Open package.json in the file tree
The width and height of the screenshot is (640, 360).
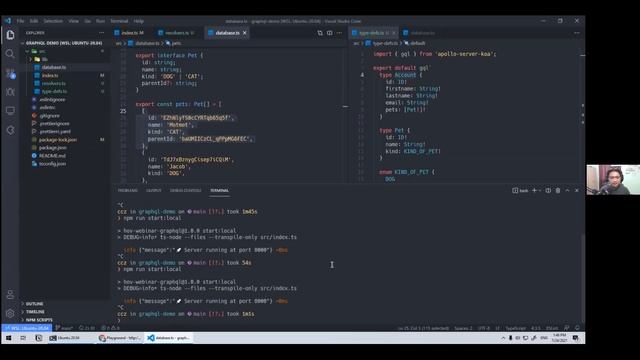coord(64,147)
